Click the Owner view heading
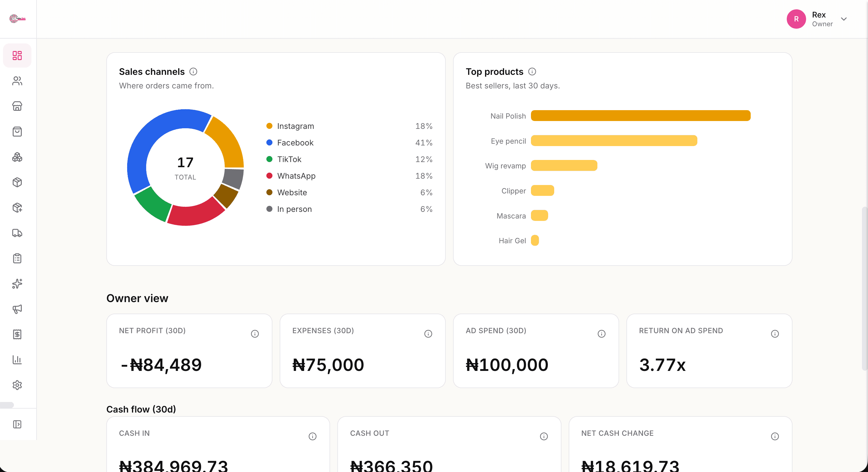The image size is (868, 472). [137, 298]
